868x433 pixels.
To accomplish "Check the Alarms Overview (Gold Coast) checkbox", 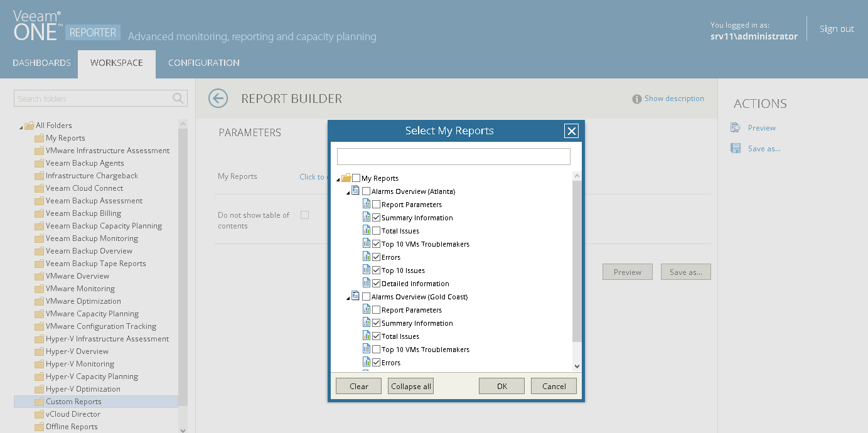I will point(367,297).
